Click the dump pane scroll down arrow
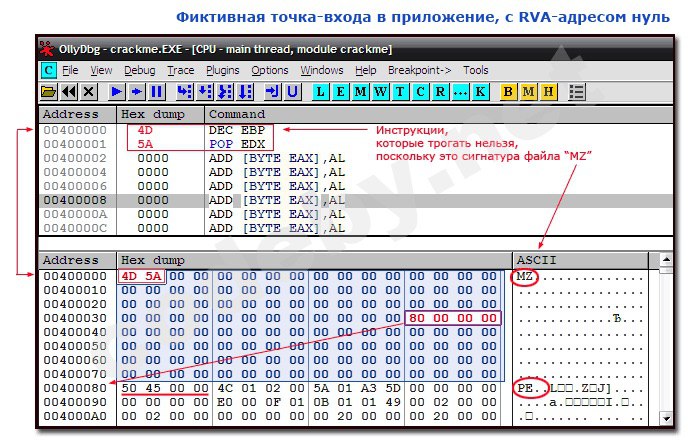Image resolution: width=688 pixels, height=442 pixels. coord(666,417)
